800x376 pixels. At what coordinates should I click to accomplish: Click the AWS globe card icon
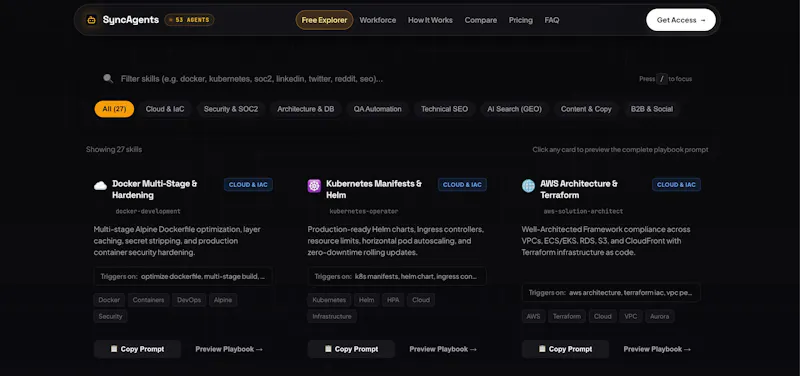pyautogui.click(x=528, y=186)
